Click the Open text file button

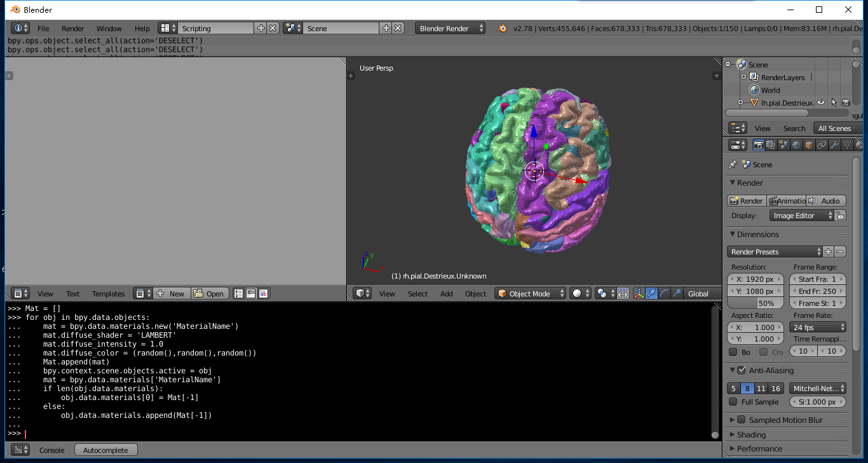click(209, 293)
